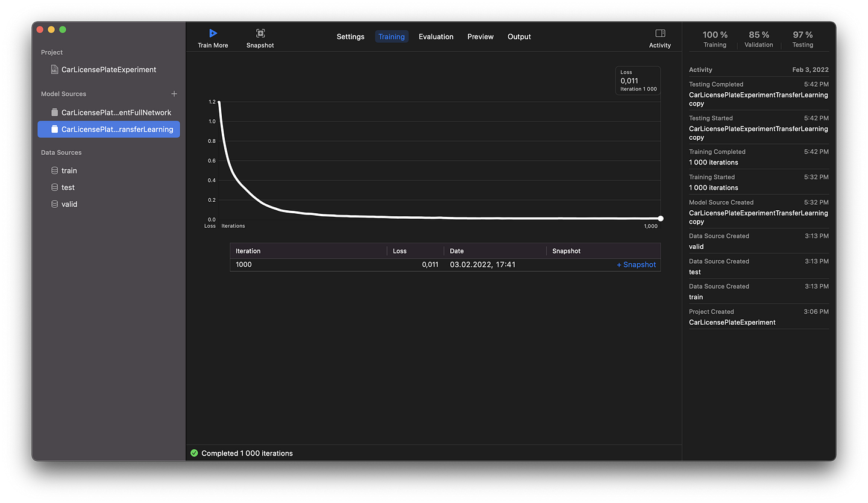The image size is (868, 503).
Task: Select the "Training Completed" activity entry
Action: [x=759, y=157]
